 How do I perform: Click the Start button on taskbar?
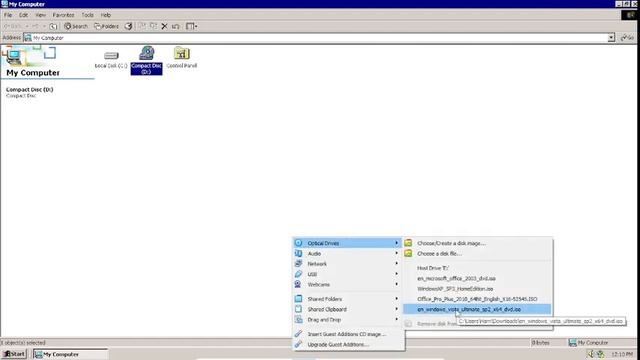(x=14, y=354)
